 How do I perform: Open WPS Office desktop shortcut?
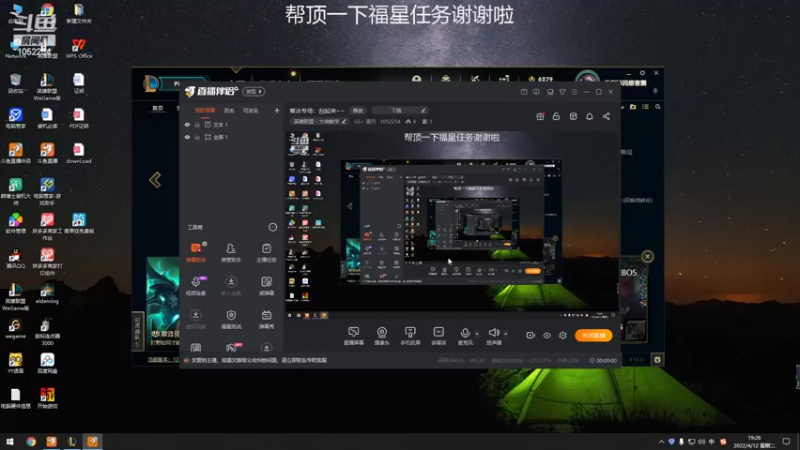[x=79, y=48]
